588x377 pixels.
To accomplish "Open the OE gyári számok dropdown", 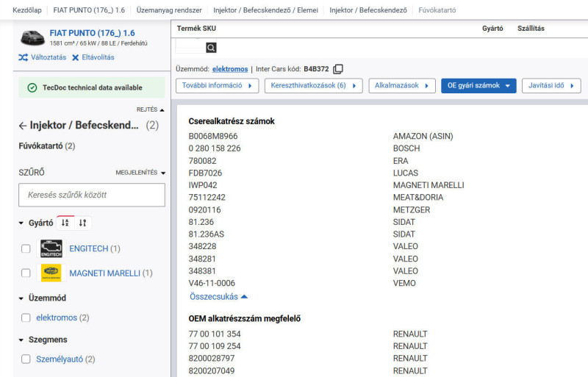I will coord(478,85).
